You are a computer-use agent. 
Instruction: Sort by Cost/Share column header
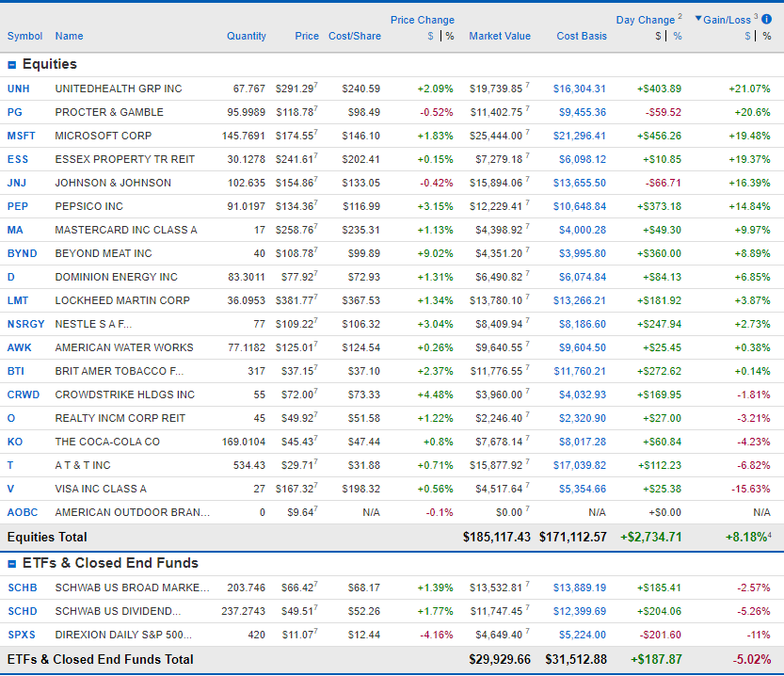(355, 36)
